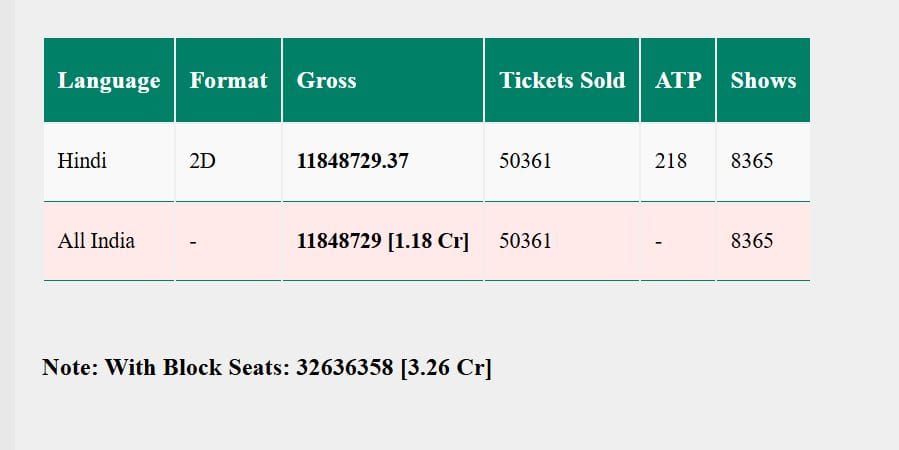Click the 2D format cell
The image size is (899, 450).
pos(203,161)
